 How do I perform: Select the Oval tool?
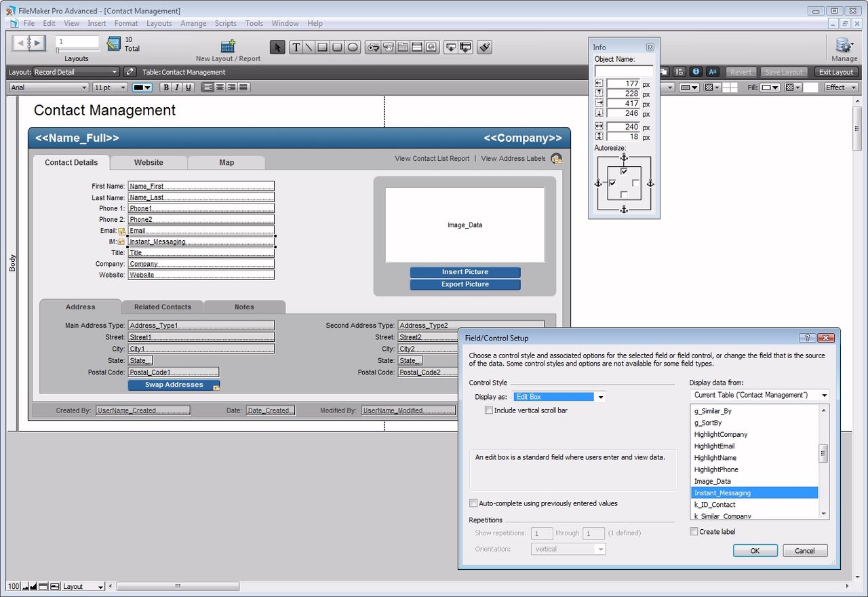point(353,47)
